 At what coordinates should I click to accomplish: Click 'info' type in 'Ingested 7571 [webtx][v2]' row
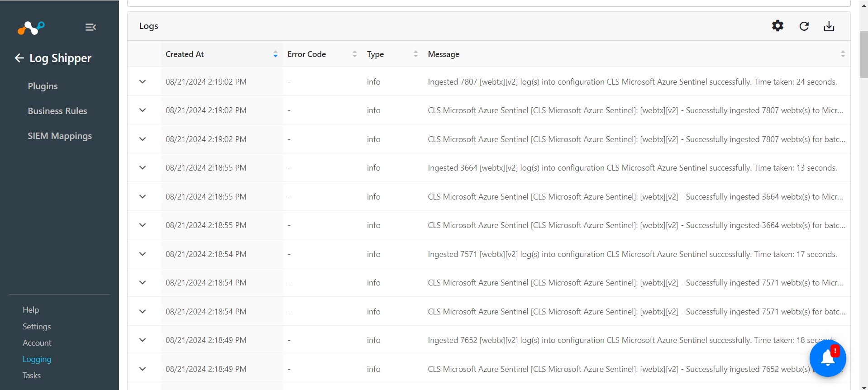(x=373, y=254)
